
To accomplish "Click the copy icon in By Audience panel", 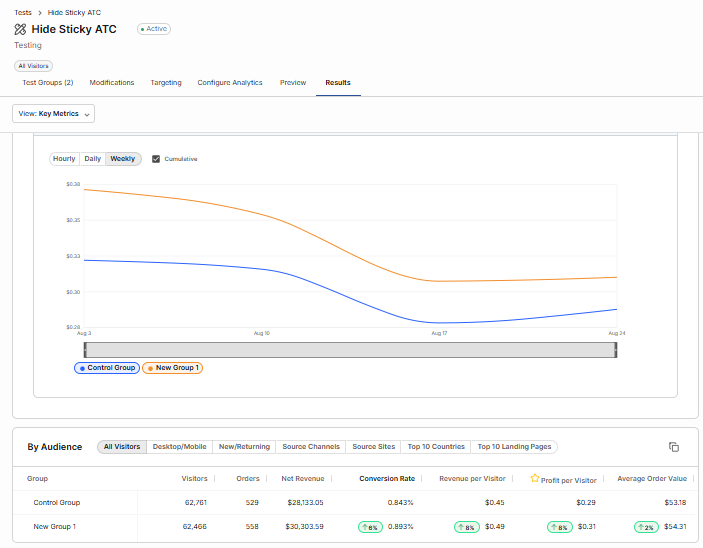I will (x=674, y=447).
